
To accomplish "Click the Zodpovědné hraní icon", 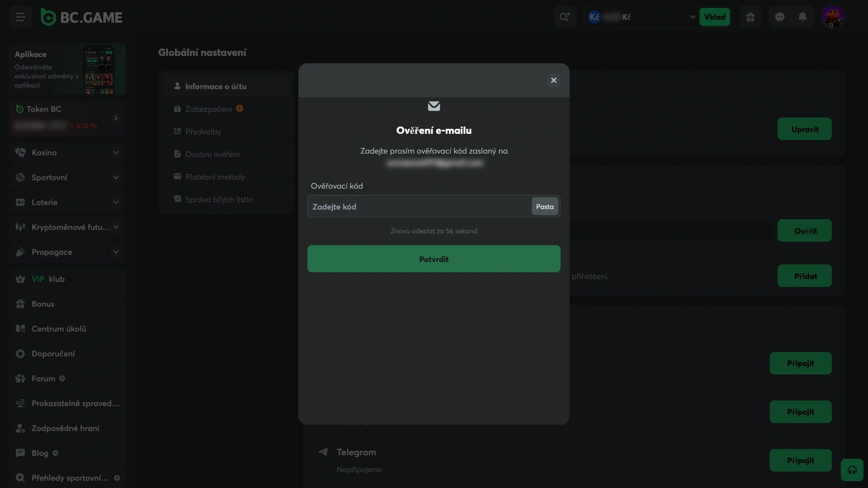I will point(20,428).
